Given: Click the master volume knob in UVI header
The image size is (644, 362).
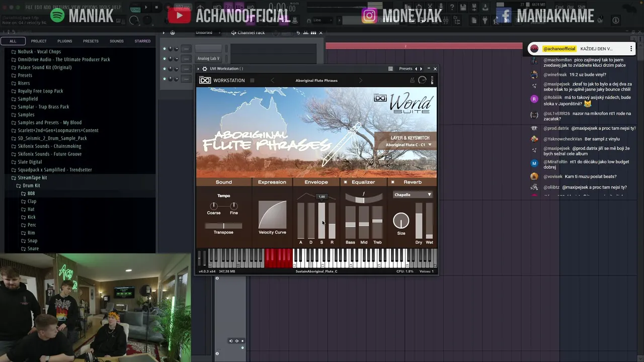Looking at the screenshot, I should coord(422,80).
